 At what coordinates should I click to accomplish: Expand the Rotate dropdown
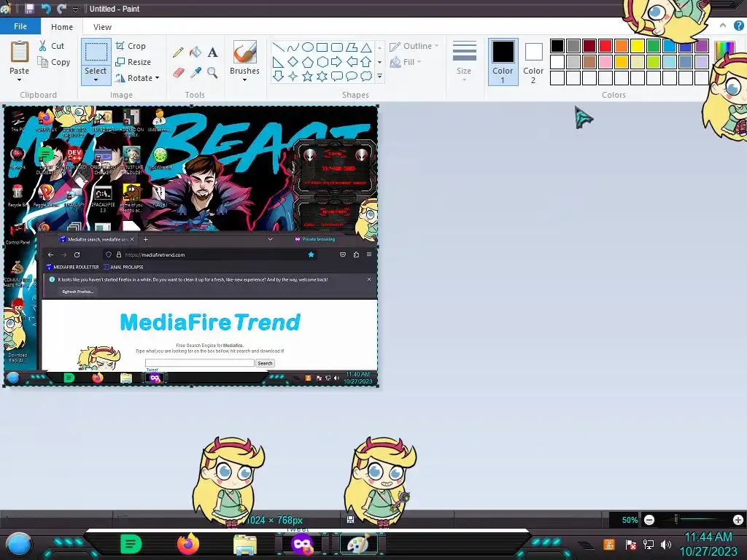[157, 77]
